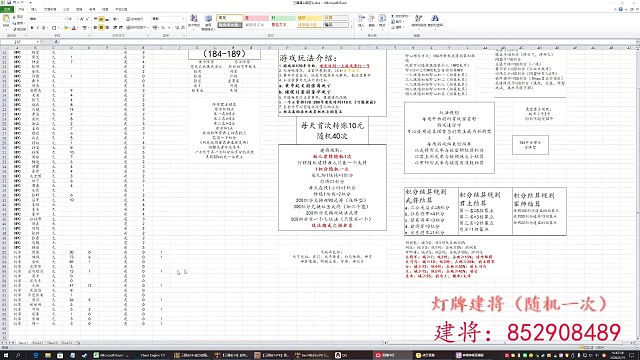Switch to the Formulas ribbon tab
The height and width of the screenshot is (360, 640).
(x=66, y=9)
